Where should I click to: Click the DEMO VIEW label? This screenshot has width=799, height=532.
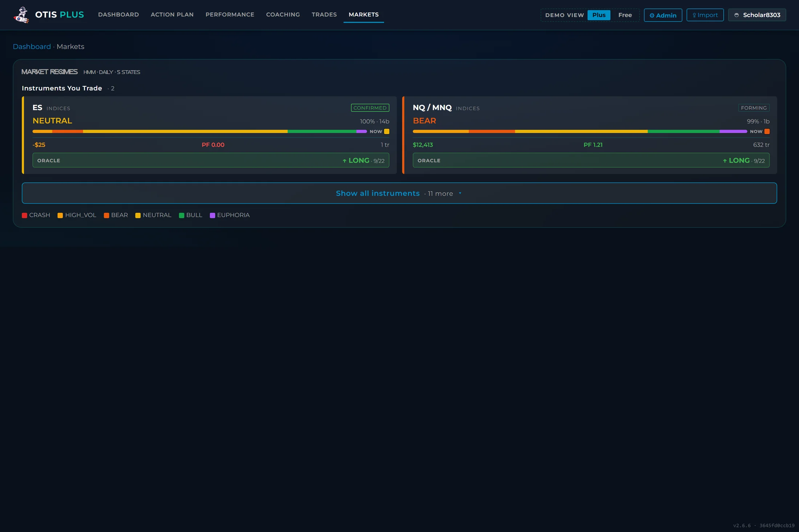coord(564,15)
